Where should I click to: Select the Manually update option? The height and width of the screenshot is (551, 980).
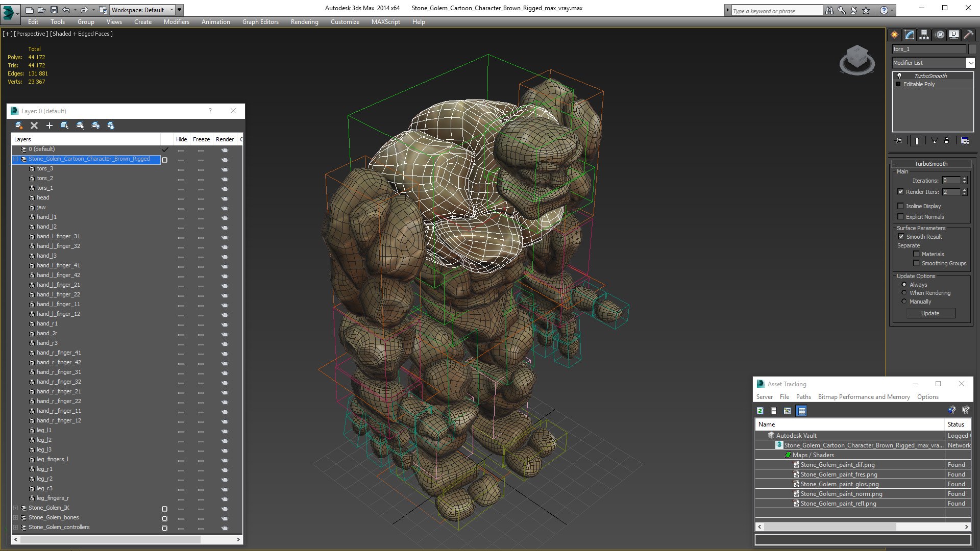pos(904,302)
